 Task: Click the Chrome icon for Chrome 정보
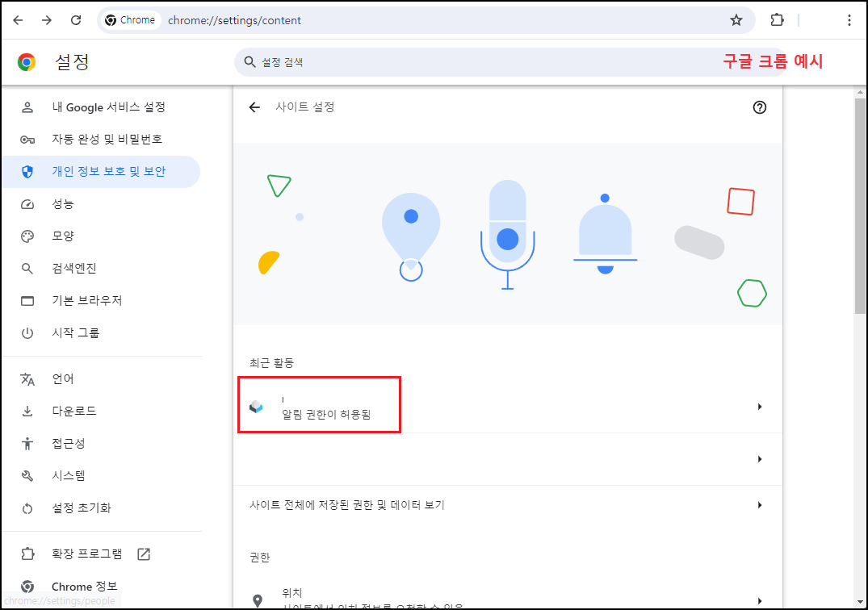pos(27,587)
